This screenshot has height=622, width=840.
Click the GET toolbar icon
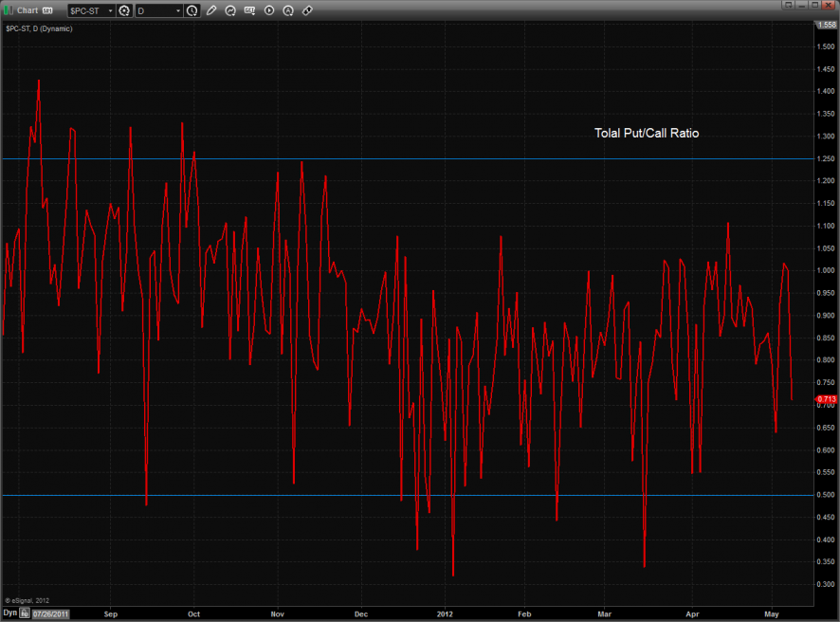click(x=249, y=10)
